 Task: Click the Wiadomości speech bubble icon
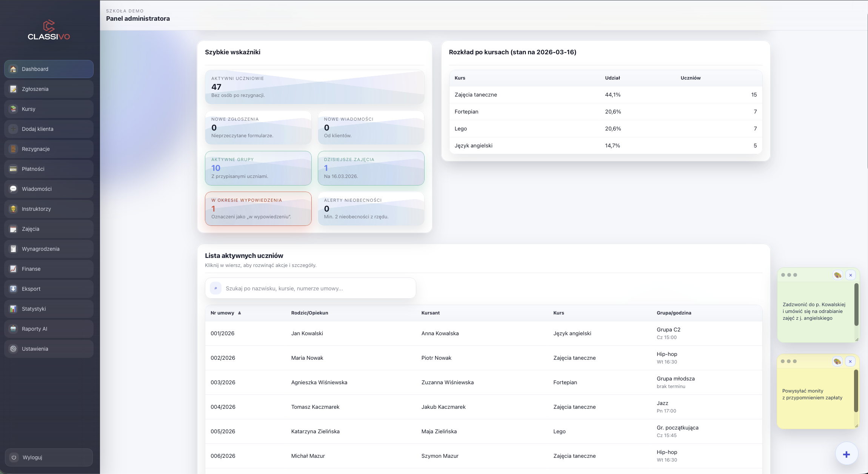point(13,189)
